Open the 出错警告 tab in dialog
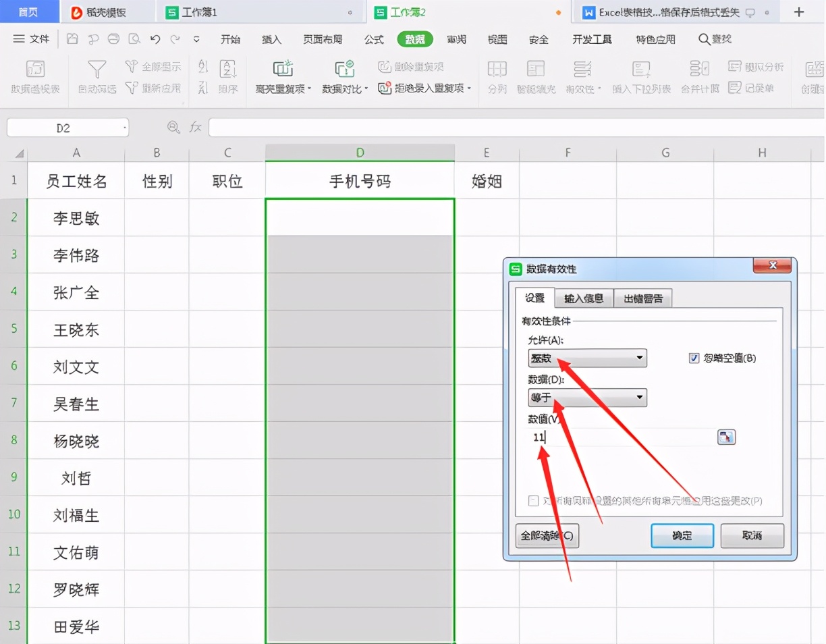 point(643,298)
